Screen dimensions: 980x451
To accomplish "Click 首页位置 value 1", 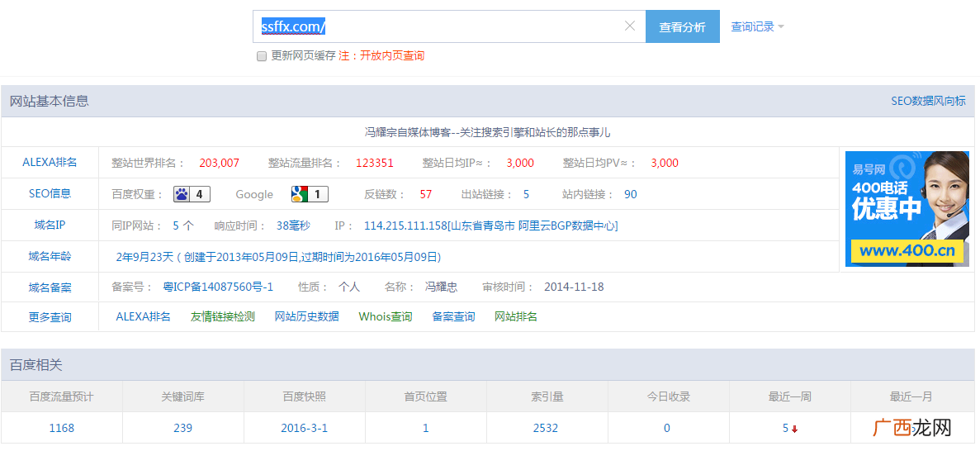I will [x=426, y=429].
